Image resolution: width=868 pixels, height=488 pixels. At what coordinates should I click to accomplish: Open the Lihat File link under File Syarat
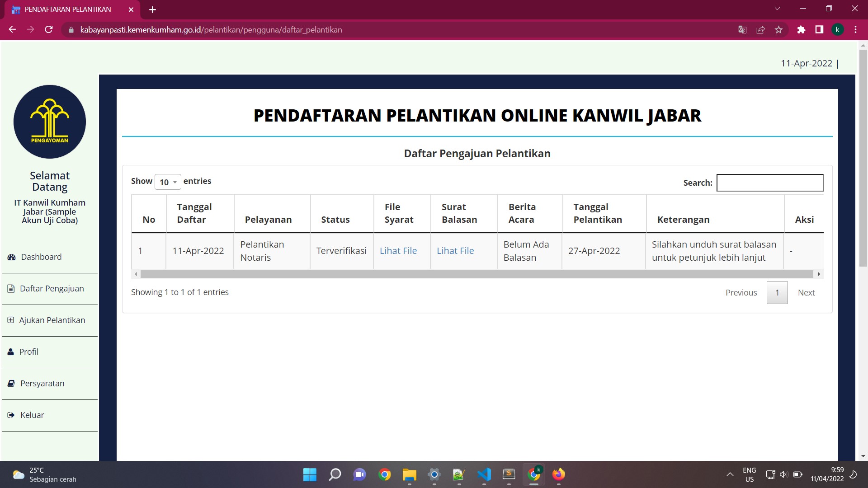point(398,251)
